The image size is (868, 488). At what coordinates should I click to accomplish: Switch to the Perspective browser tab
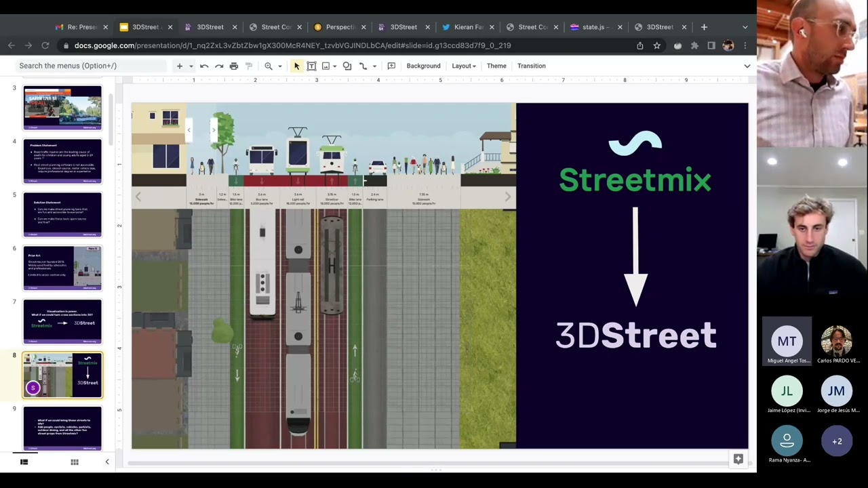pyautogui.click(x=340, y=27)
